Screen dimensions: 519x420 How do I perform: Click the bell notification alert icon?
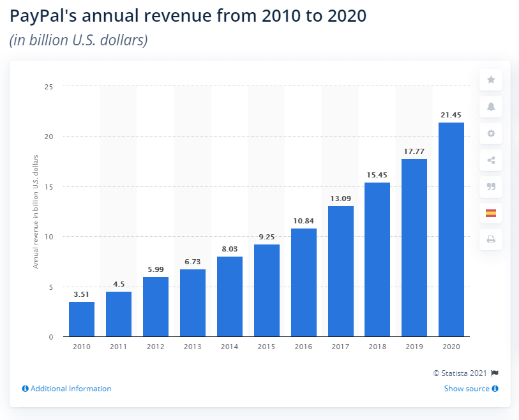(x=491, y=107)
